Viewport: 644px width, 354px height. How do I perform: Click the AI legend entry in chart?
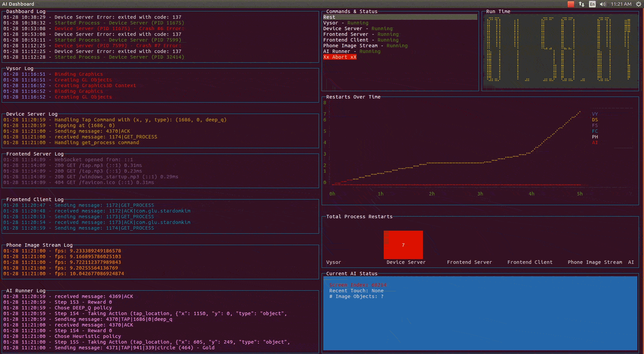pos(595,142)
